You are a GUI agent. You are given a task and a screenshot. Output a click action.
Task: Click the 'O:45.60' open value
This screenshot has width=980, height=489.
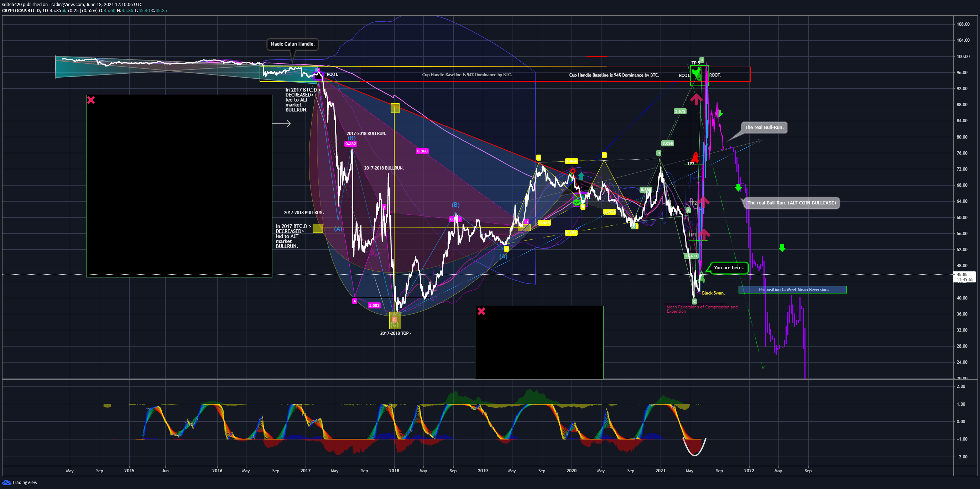(107, 11)
